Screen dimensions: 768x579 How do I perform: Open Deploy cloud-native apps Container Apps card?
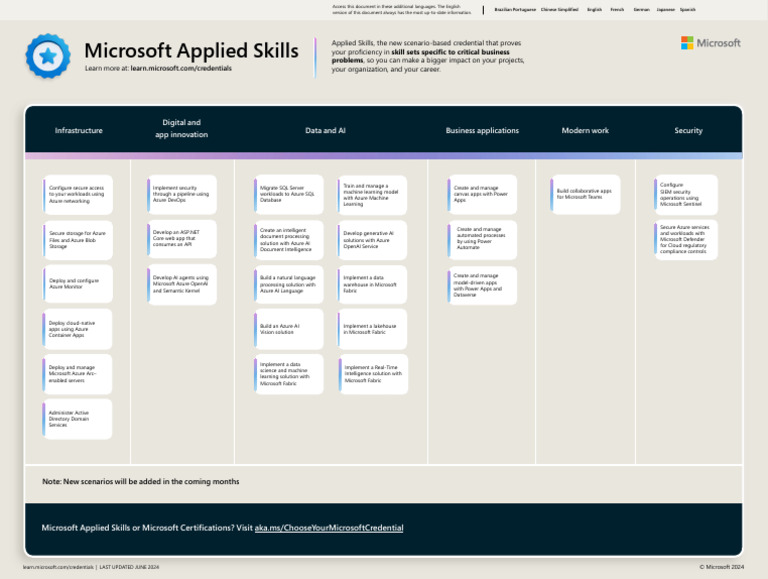click(x=77, y=329)
